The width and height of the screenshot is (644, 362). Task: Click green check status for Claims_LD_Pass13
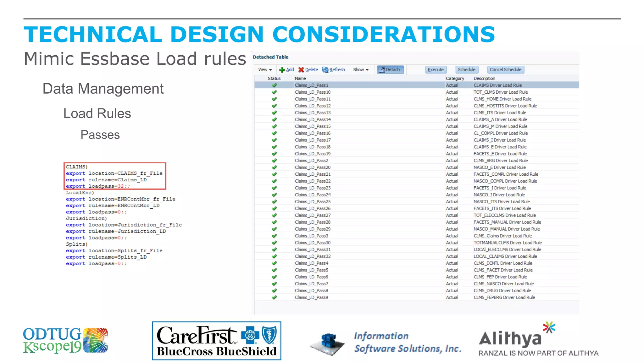[x=274, y=112]
